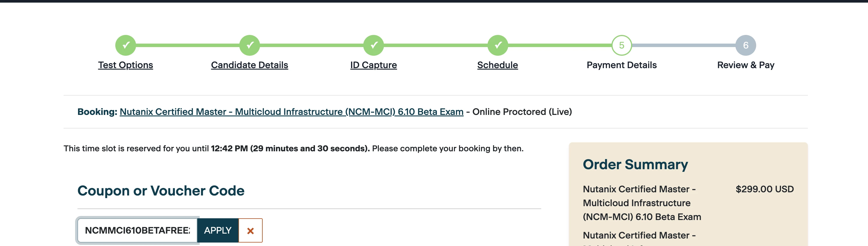
Task: Click the $299.00 USD price in summary
Action: (765, 189)
